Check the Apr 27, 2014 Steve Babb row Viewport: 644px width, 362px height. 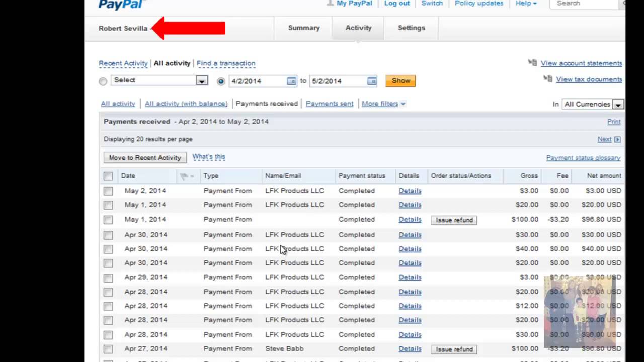point(108,349)
